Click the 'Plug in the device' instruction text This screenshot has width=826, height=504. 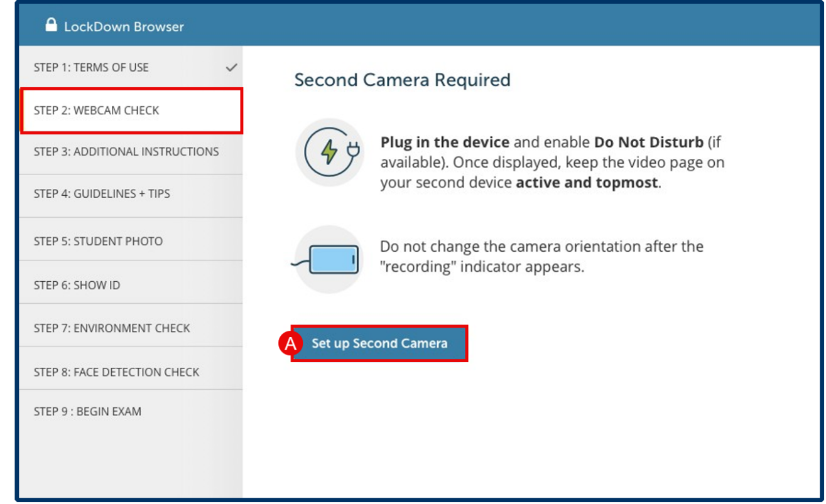[x=552, y=163]
